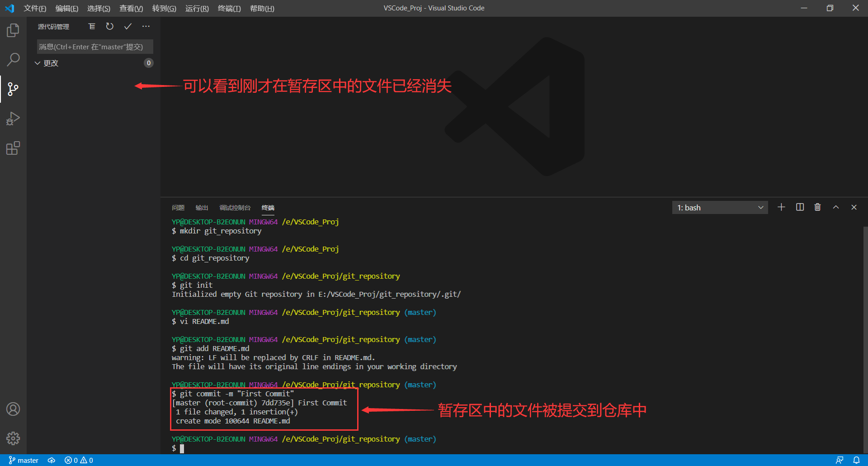This screenshot has width=868, height=466.
Task: Open the 帮助(H) menu
Action: coord(262,8)
